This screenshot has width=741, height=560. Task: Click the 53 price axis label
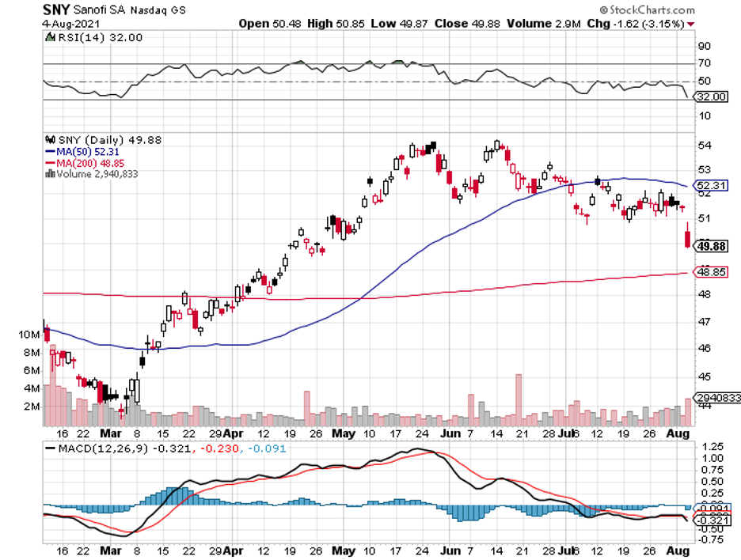coord(704,169)
